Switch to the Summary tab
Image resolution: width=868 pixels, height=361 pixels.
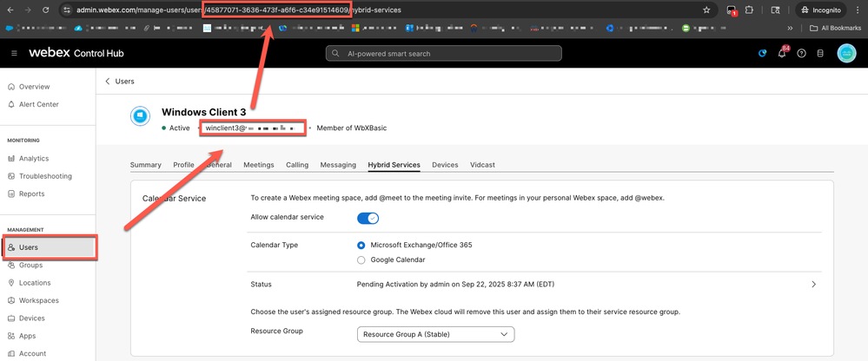pyautogui.click(x=146, y=165)
